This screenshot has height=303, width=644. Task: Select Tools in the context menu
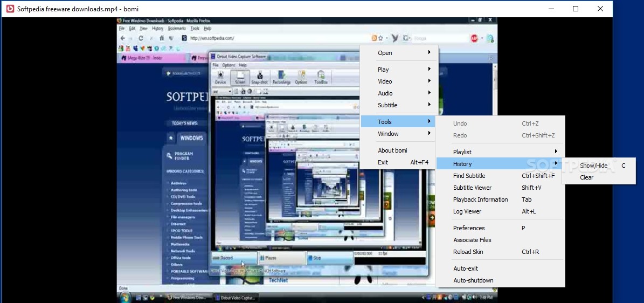(399, 122)
